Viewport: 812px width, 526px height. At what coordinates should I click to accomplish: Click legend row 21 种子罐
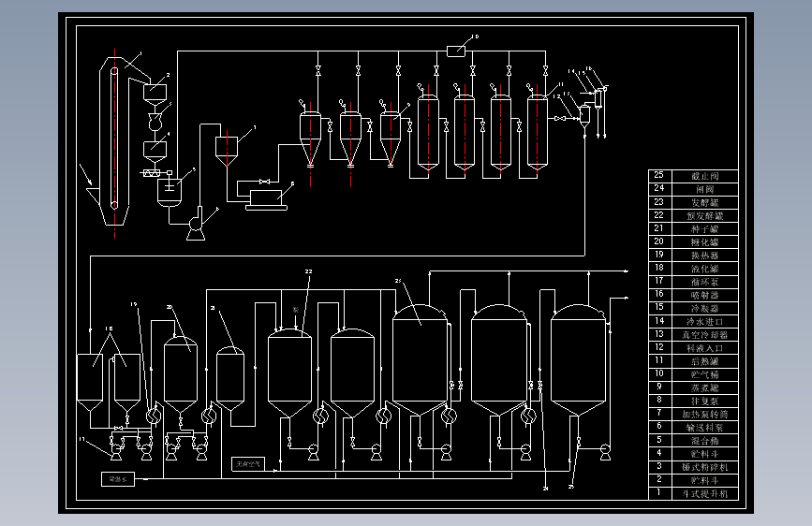tap(693, 228)
